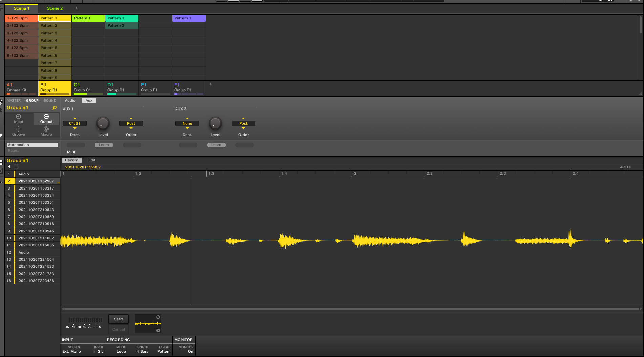Change the recording Mode Loop selector
The height and width of the screenshot is (357, 644).
point(121,352)
